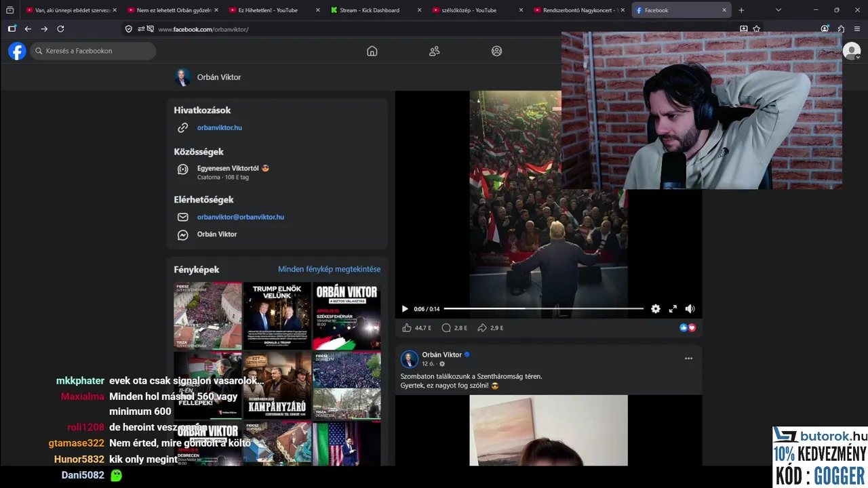Open the browser hamburger menu
This screenshot has width=868, height=488.
point(857,29)
